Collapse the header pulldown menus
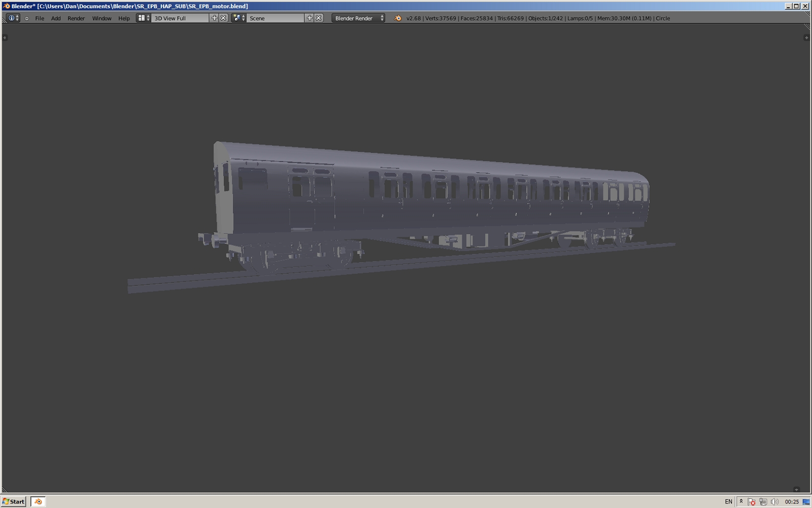Viewport: 812px width, 508px height. tap(27, 18)
